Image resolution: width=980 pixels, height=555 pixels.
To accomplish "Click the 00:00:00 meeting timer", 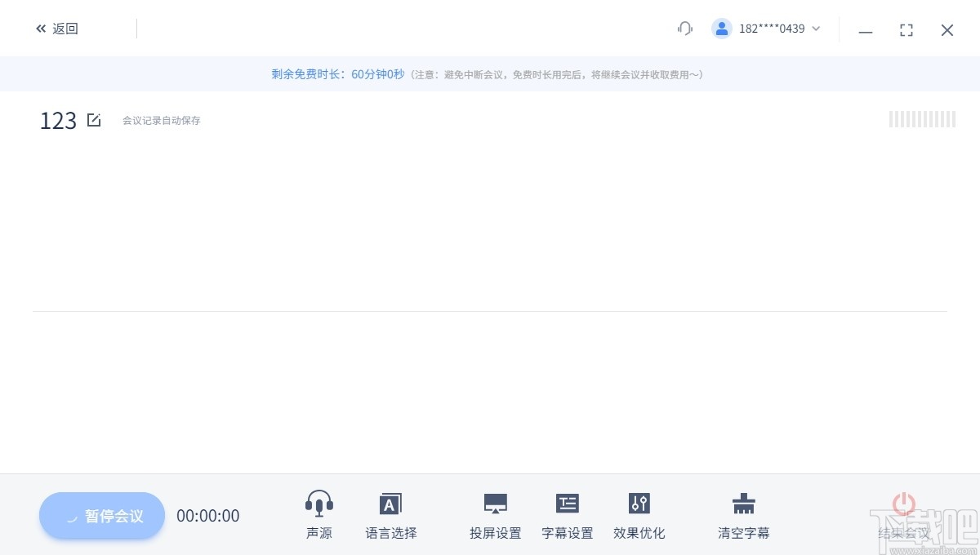I will [x=208, y=515].
